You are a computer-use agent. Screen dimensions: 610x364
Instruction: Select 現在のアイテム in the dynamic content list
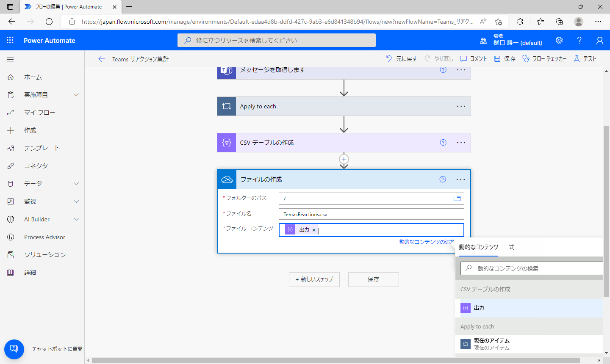529,344
